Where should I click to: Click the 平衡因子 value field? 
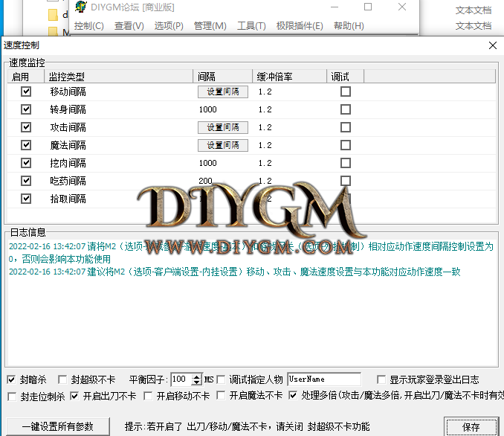[181, 379]
